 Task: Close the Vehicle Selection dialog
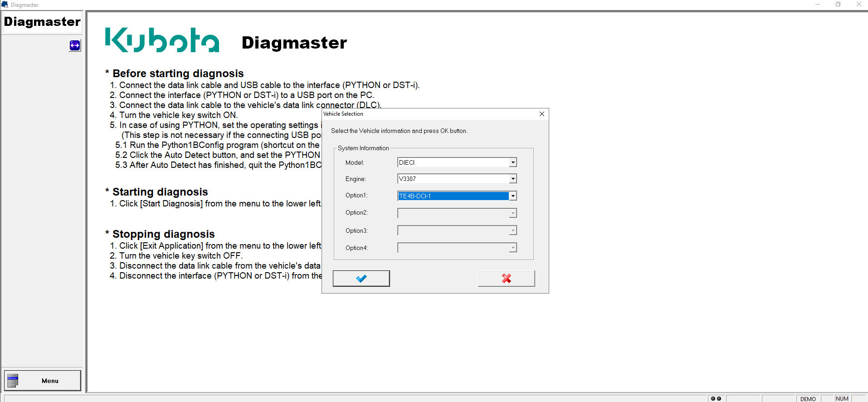[x=542, y=114]
